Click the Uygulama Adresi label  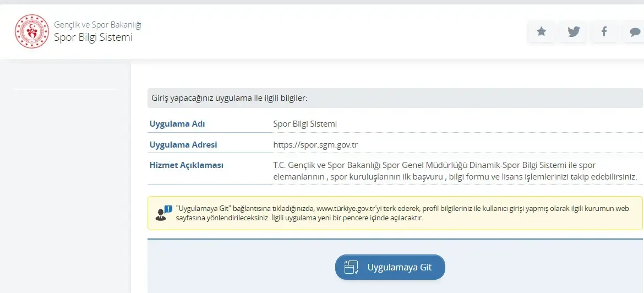(183, 145)
